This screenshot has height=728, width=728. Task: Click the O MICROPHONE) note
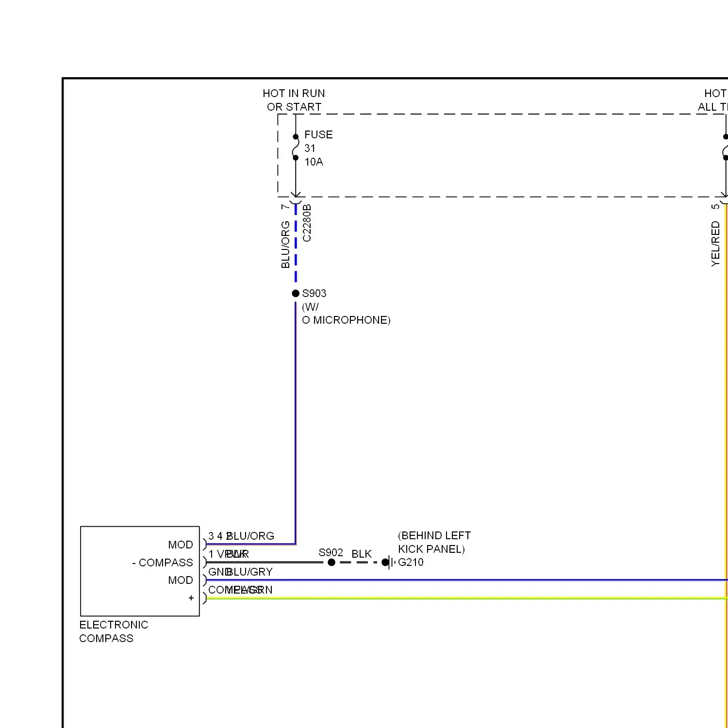(x=346, y=320)
